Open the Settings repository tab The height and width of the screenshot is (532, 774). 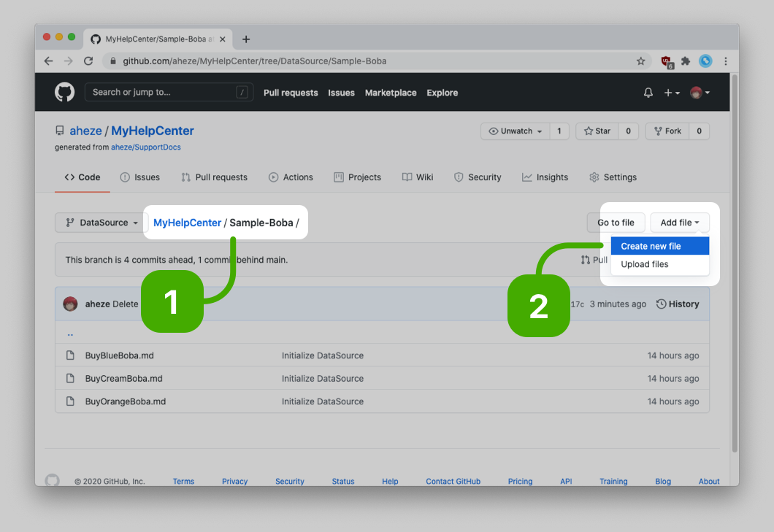[613, 177]
